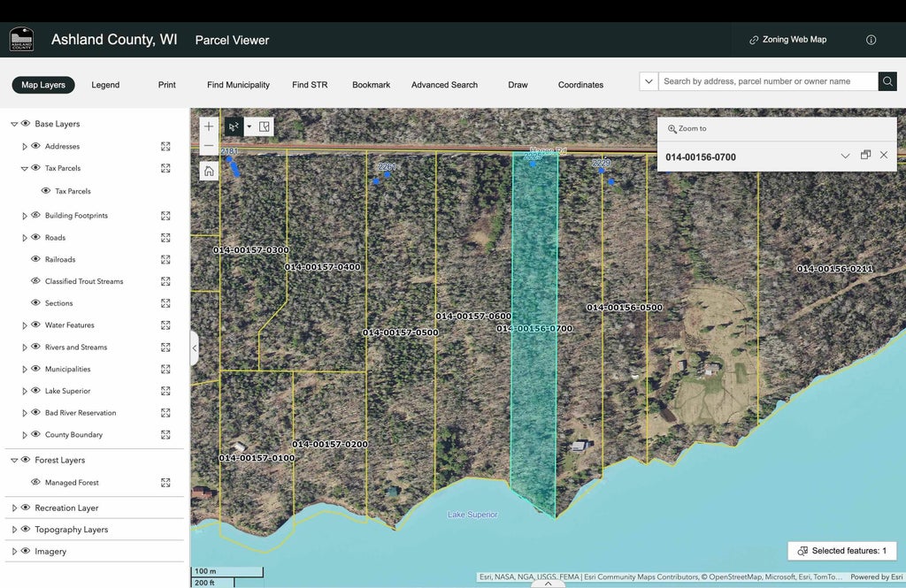
Task: Toggle visibility of Railroads layer
Action: (x=36, y=260)
